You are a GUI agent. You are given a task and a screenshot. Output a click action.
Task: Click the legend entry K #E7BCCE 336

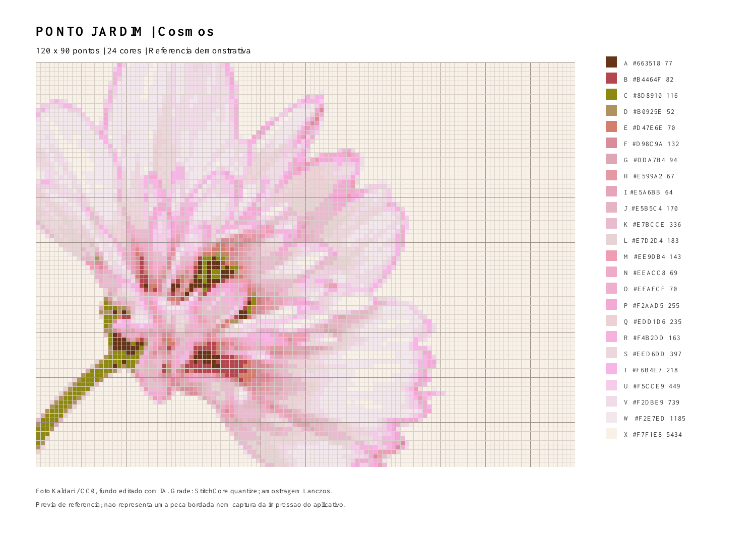(644, 224)
